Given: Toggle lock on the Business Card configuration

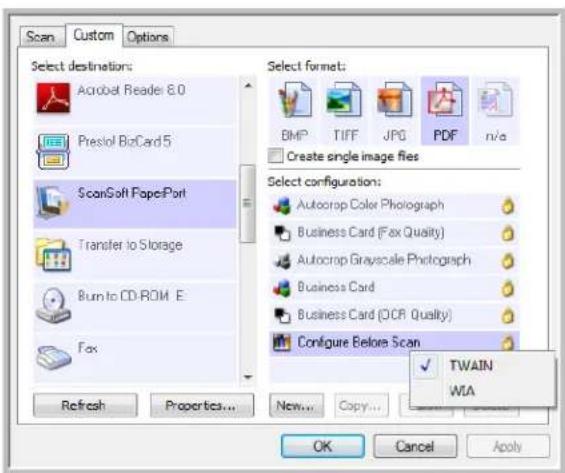Looking at the screenshot, I should pyautogui.click(x=508, y=288).
